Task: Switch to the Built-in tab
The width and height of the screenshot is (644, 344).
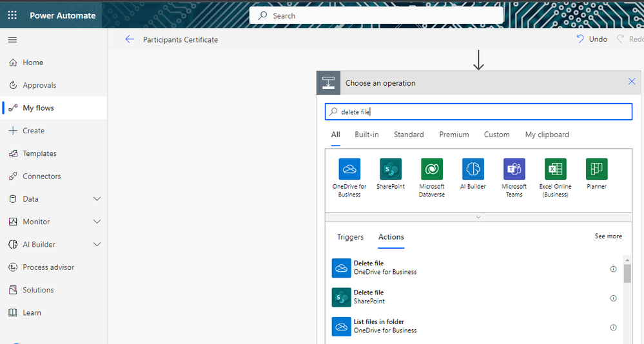Action: point(367,135)
